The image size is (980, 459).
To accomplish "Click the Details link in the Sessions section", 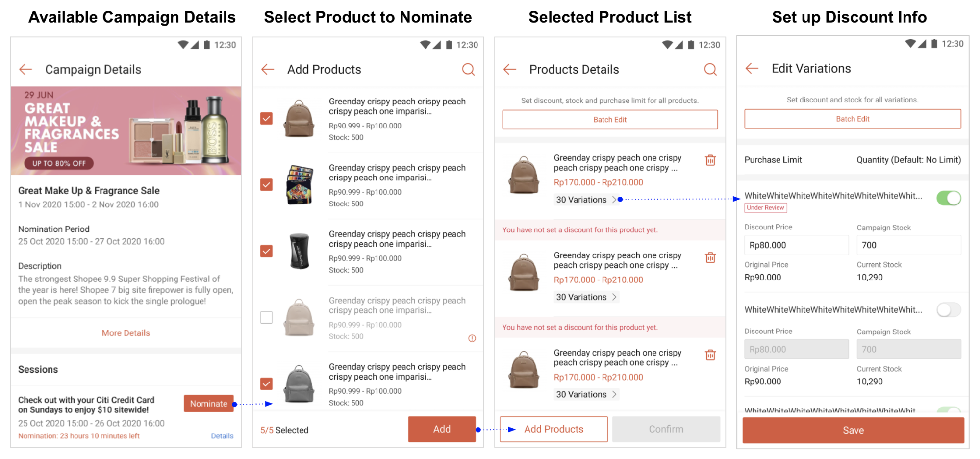I will click(222, 435).
